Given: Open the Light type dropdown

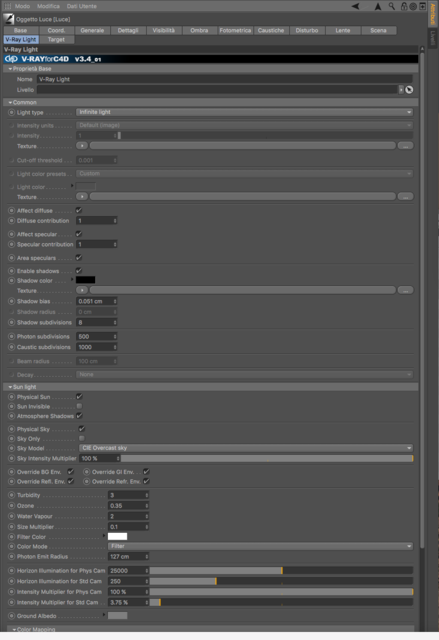Looking at the screenshot, I should [244, 112].
